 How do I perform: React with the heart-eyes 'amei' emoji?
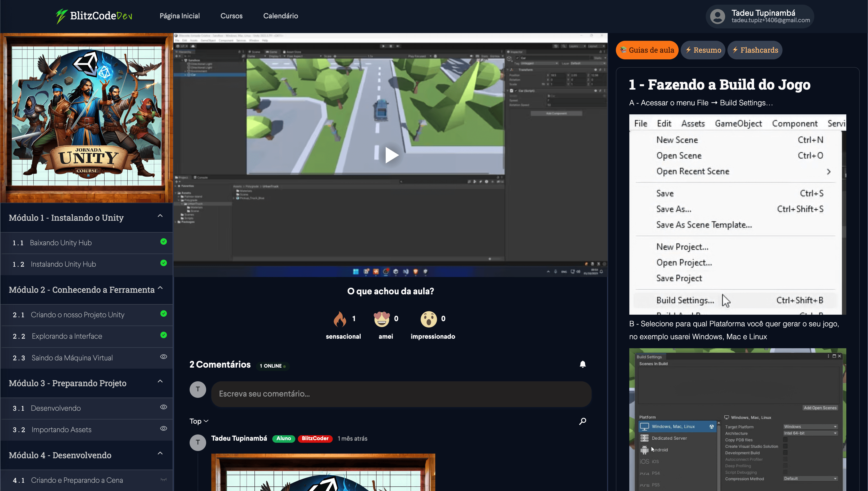382,319
